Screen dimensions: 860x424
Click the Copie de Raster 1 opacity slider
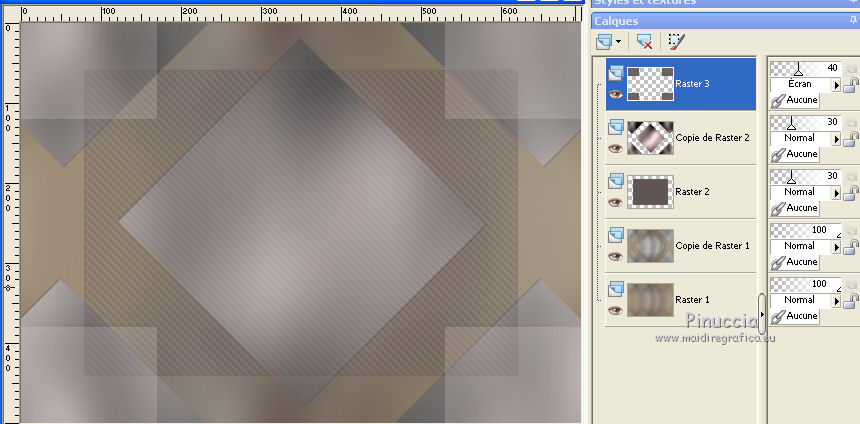pos(806,230)
